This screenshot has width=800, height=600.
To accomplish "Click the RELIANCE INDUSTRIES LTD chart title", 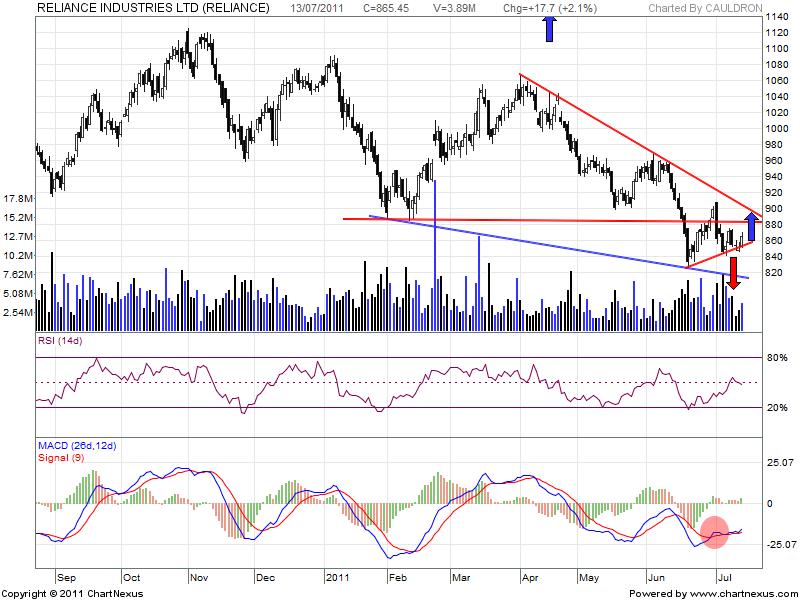I will (153, 8).
